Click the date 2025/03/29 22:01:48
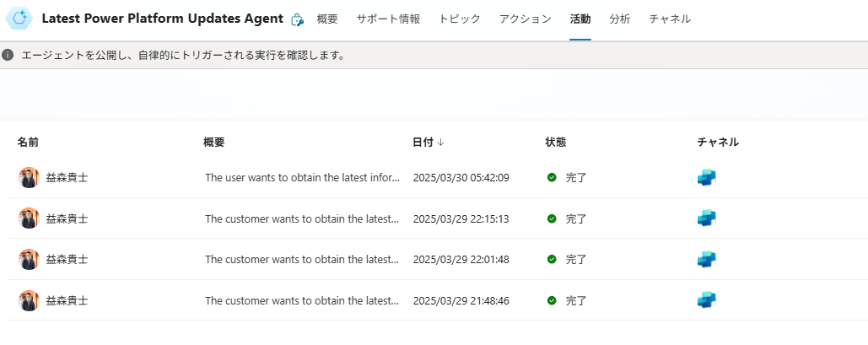 [461, 259]
